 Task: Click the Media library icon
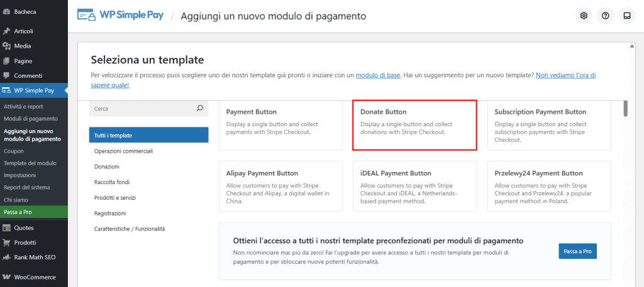pos(6,46)
